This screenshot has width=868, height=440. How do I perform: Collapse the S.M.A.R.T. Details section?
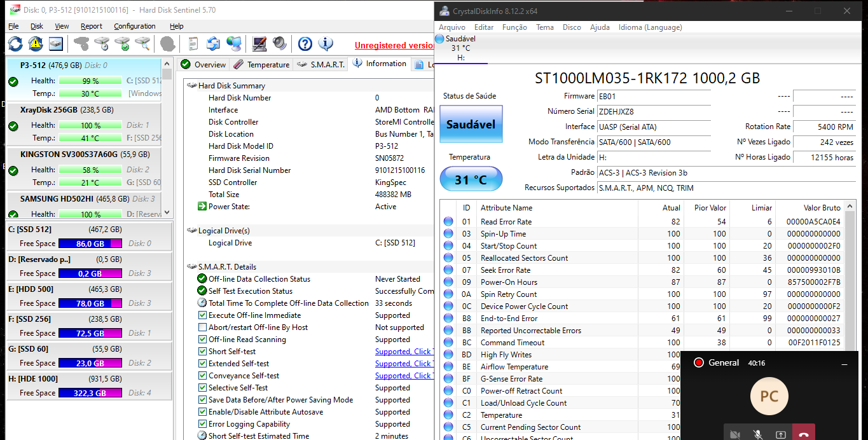pyautogui.click(x=192, y=267)
